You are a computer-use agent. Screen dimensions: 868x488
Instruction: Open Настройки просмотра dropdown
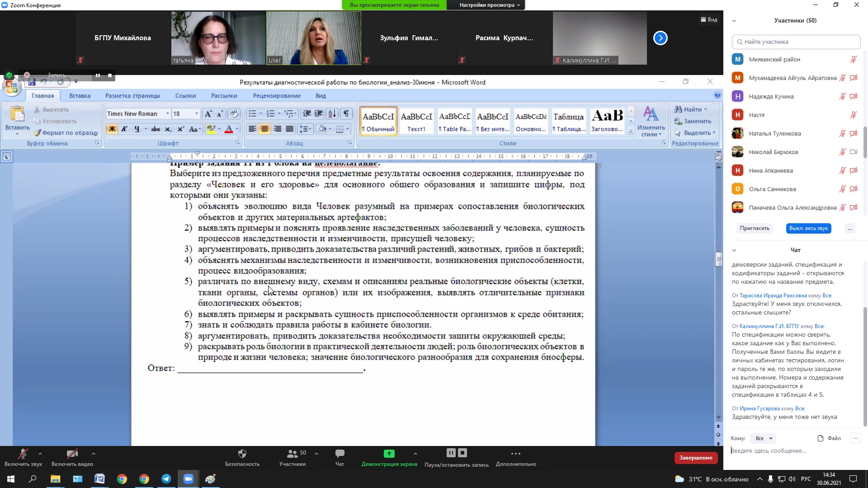click(489, 5)
